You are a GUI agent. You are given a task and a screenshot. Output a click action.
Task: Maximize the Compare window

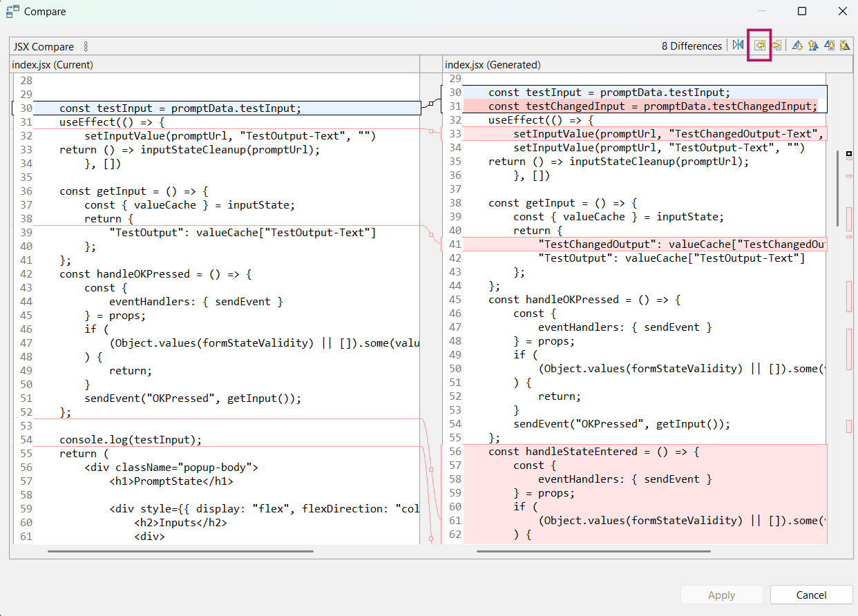click(801, 11)
